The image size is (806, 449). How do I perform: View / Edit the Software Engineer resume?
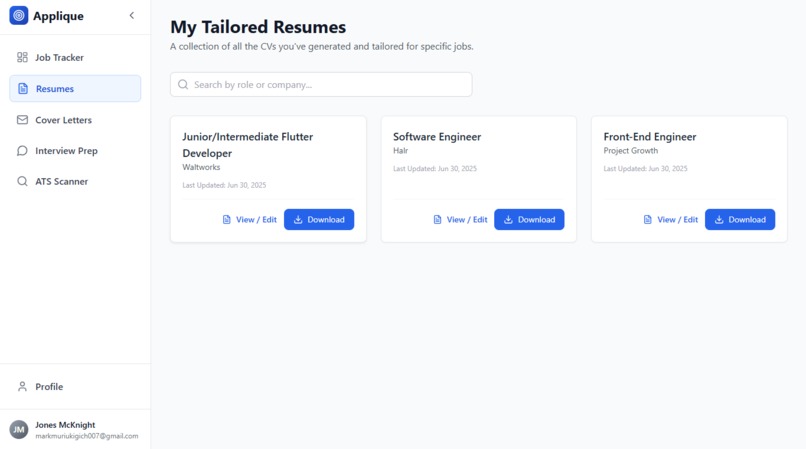[461, 220]
